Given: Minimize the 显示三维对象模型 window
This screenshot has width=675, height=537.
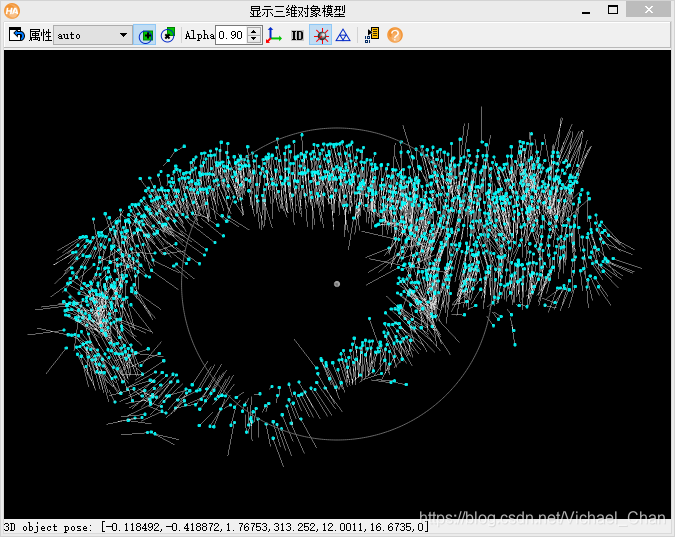Looking at the screenshot, I should click(586, 13).
